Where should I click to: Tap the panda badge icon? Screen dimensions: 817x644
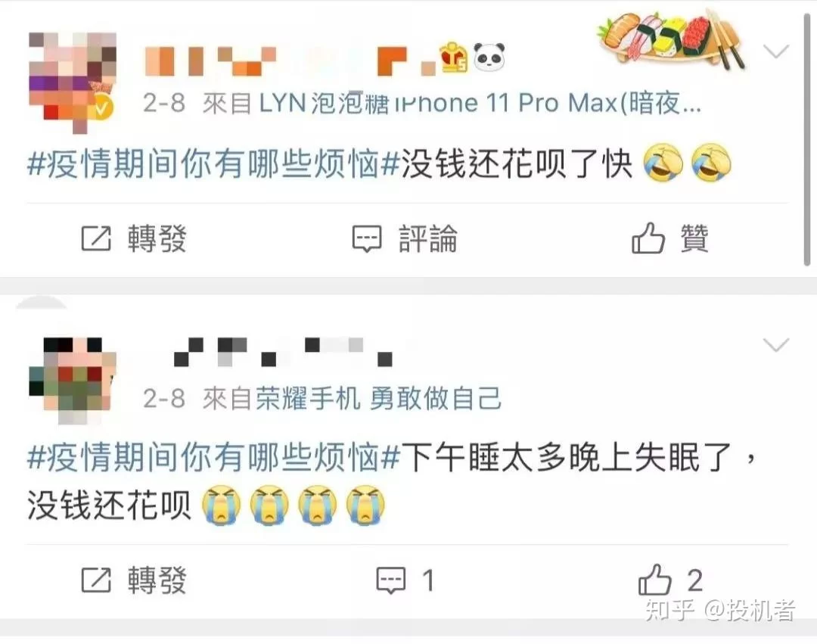(x=489, y=57)
